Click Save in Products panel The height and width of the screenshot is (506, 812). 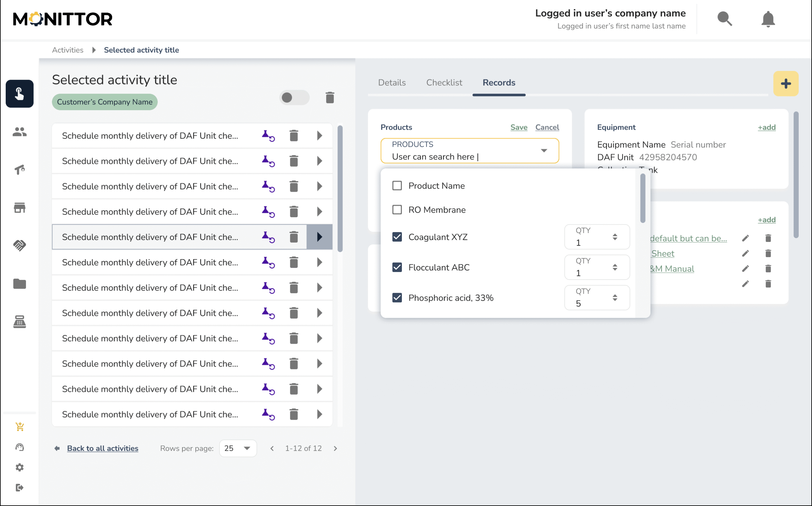coord(519,127)
